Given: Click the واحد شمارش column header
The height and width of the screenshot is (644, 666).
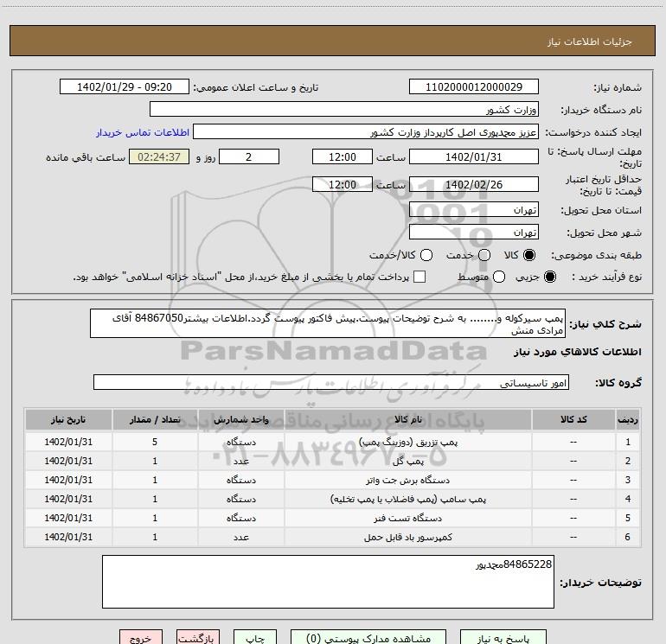Looking at the screenshot, I should pos(240,419).
